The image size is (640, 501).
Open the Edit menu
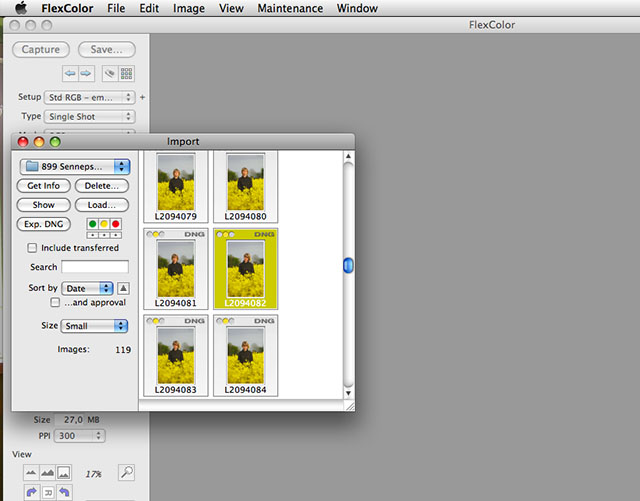149,8
